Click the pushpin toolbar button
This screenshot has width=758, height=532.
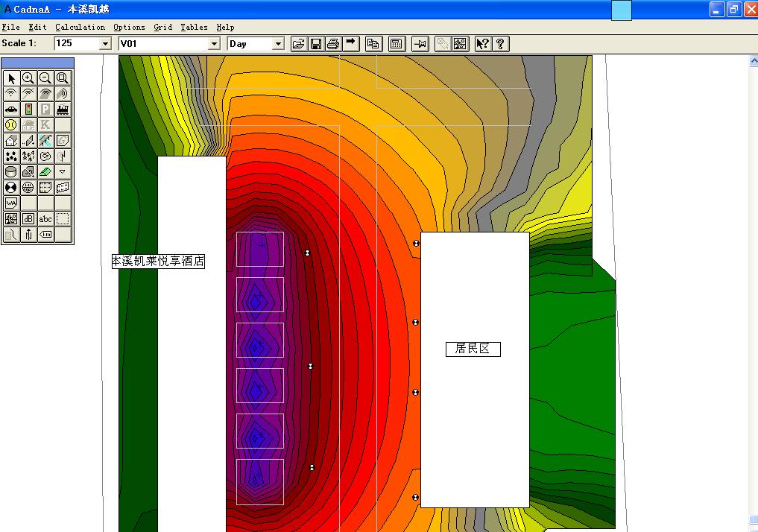click(420, 44)
